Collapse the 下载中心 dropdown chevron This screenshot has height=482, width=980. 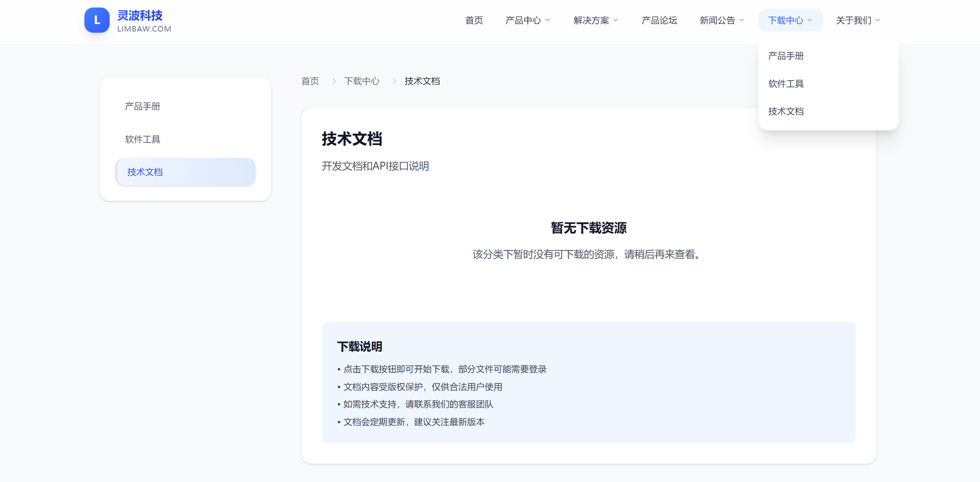click(x=810, y=20)
